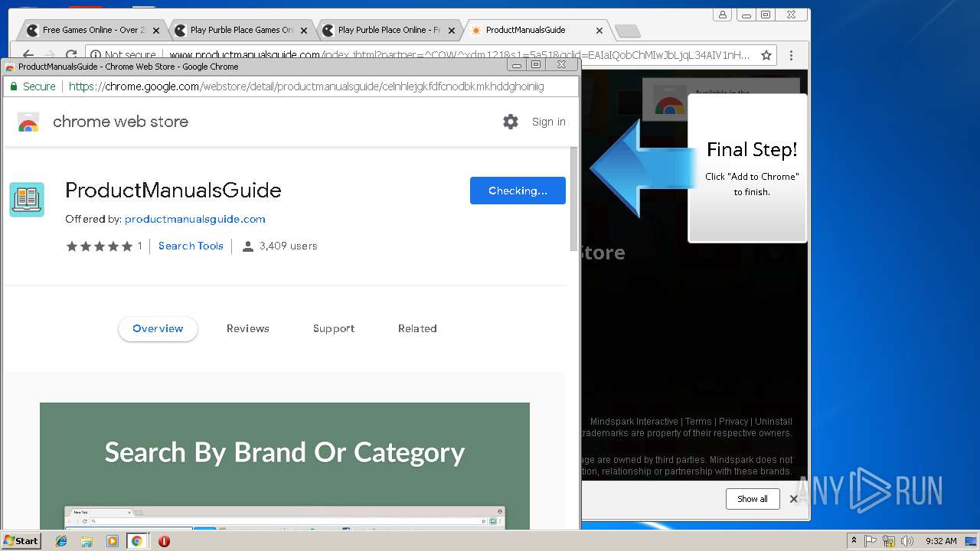Click the five-star rating
Image resolution: width=980 pixels, height=551 pixels.
[x=100, y=246]
